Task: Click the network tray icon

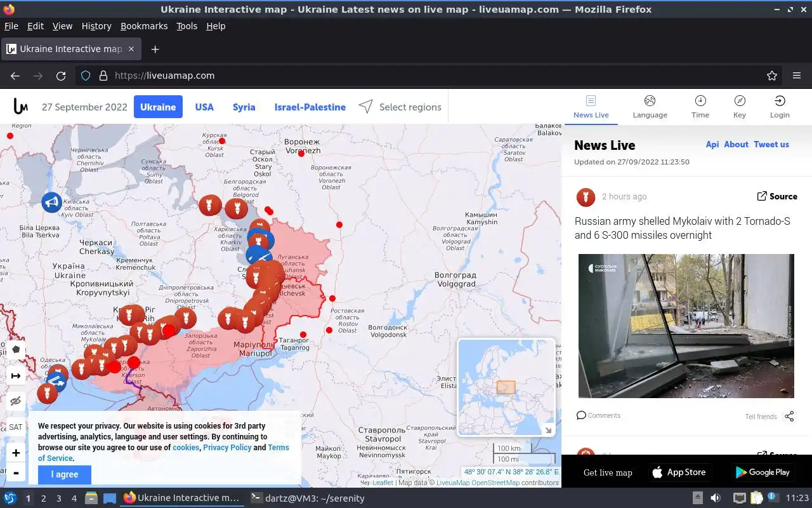Action: [x=739, y=498]
